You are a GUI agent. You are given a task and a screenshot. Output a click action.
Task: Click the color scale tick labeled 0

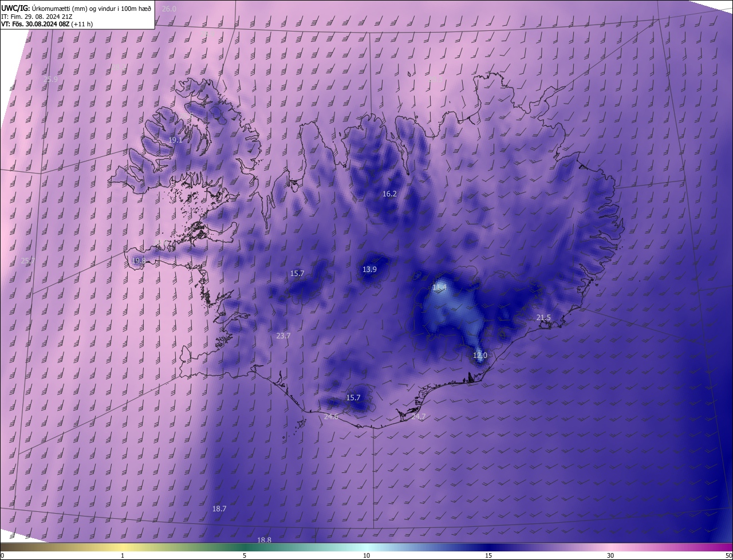[2, 556]
